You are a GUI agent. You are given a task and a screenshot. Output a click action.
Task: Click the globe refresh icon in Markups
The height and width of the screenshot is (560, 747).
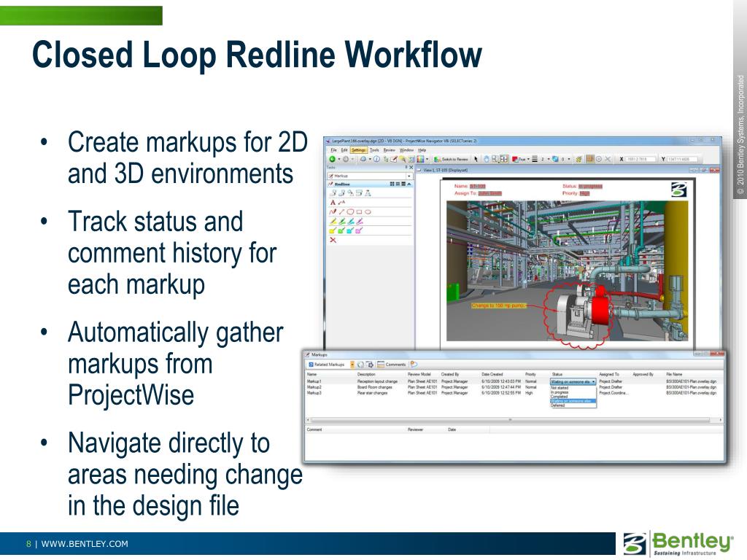pos(360,365)
